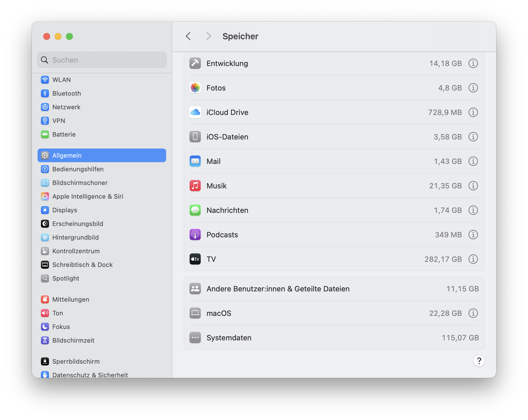This screenshot has height=420, width=528.
Task: Click the Andere Benutzer:innen people icon
Action: pos(195,289)
